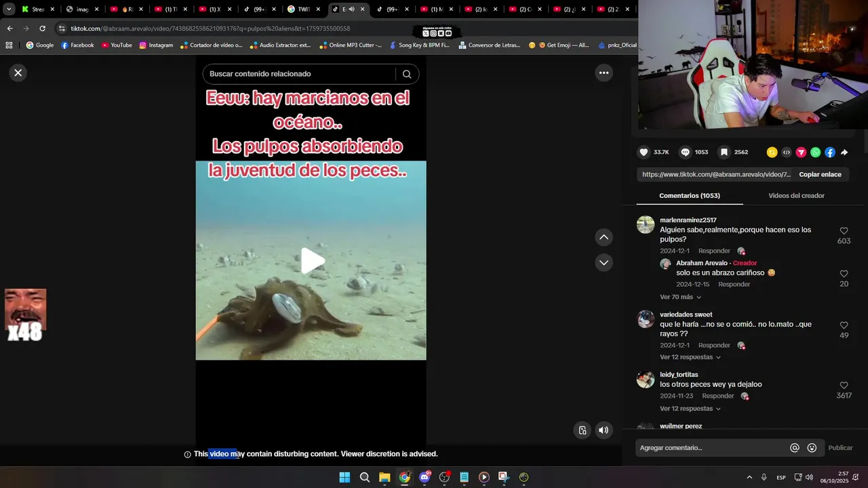Like leidy_tortitas's comment
The width and height of the screenshot is (868, 488).
pyautogui.click(x=844, y=386)
